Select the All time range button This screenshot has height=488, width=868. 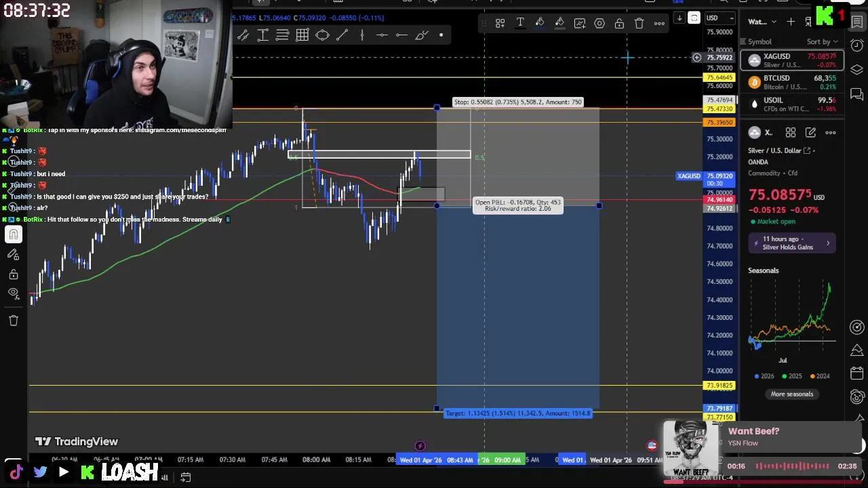coord(164,477)
